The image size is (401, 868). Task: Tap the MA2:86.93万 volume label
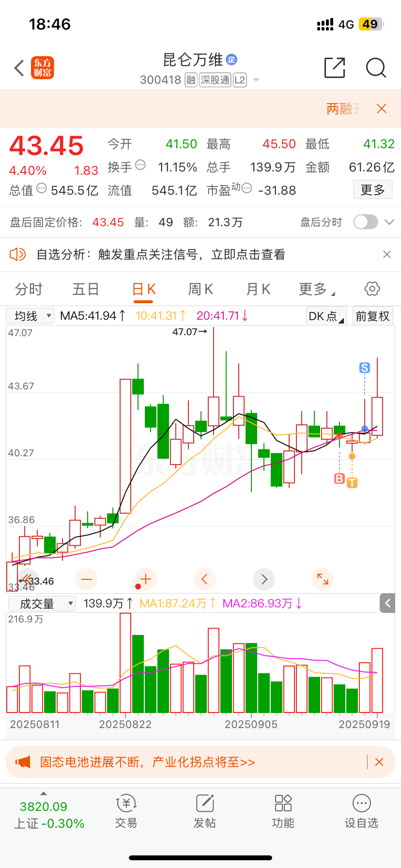click(x=262, y=604)
